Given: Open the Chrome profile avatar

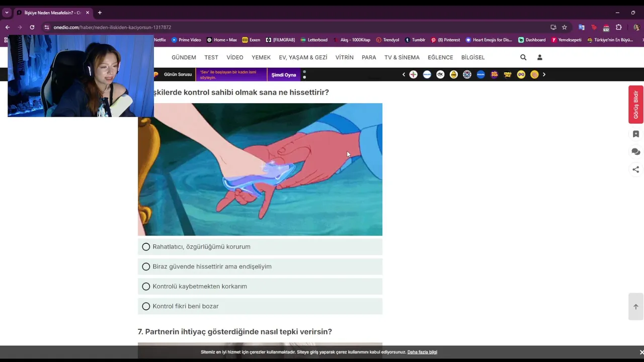Looking at the screenshot, I should (636, 27).
